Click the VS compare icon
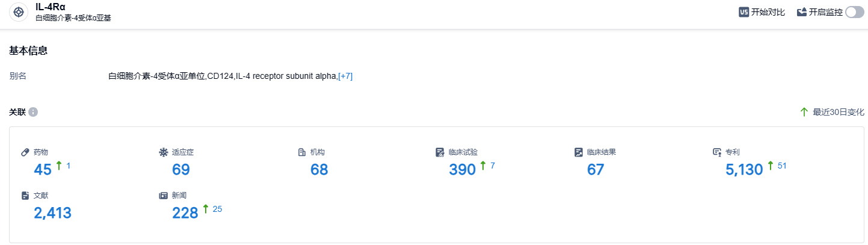Screen dimensions: 868x245 click(743, 12)
